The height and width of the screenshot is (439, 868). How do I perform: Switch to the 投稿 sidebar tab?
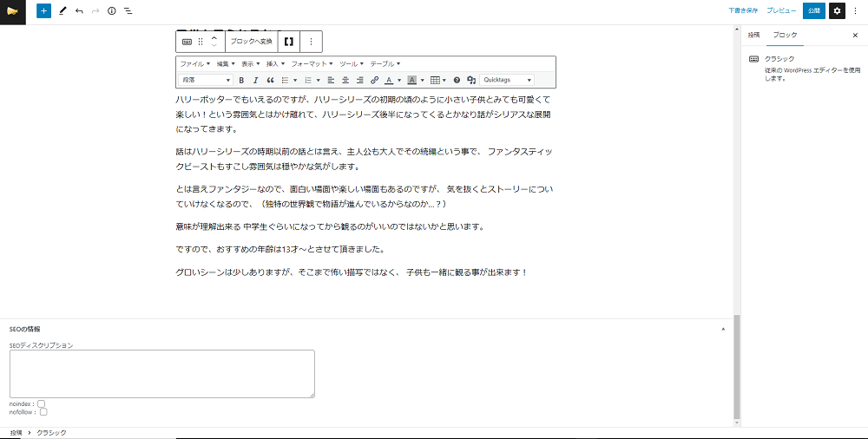pos(754,35)
